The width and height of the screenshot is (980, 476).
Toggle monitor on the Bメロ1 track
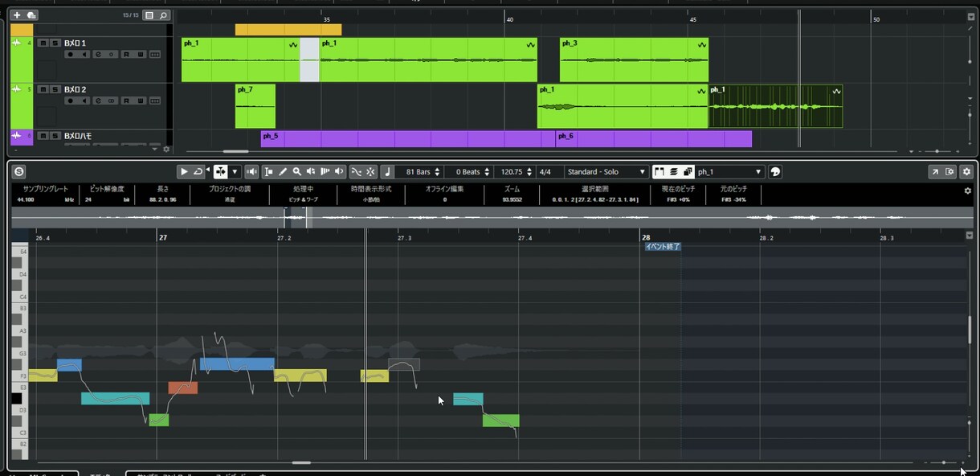84,54
